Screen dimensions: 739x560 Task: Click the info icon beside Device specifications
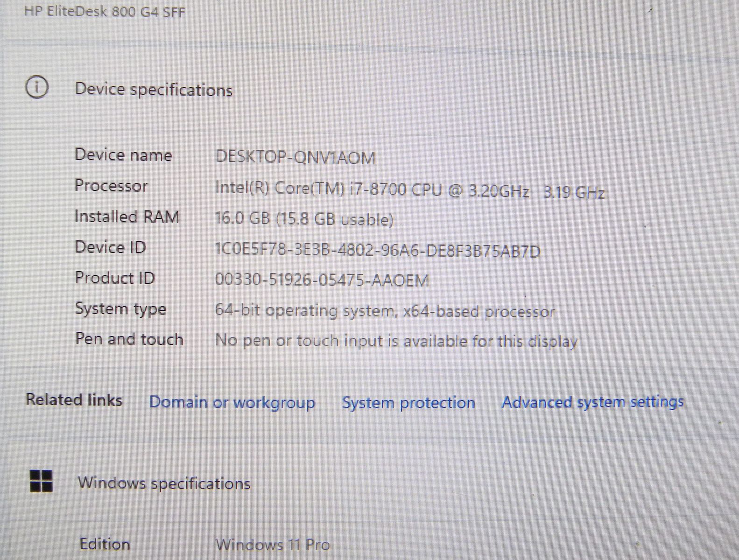pyautogui.click(x=36, y=88)
